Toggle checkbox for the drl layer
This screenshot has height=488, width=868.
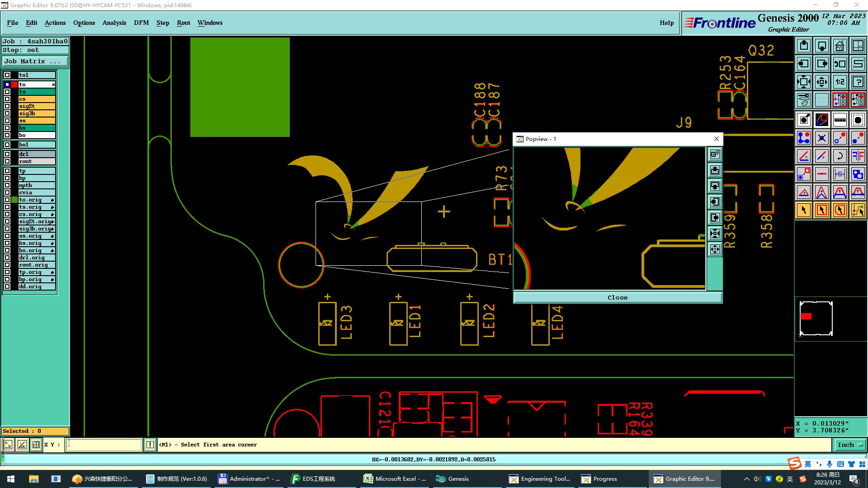coord(7,154)
